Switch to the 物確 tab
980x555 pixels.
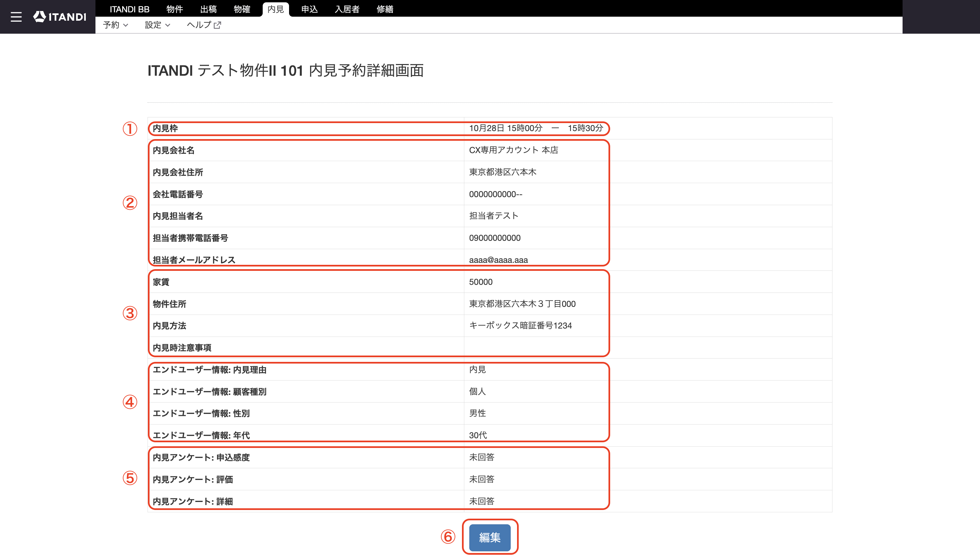242,9
